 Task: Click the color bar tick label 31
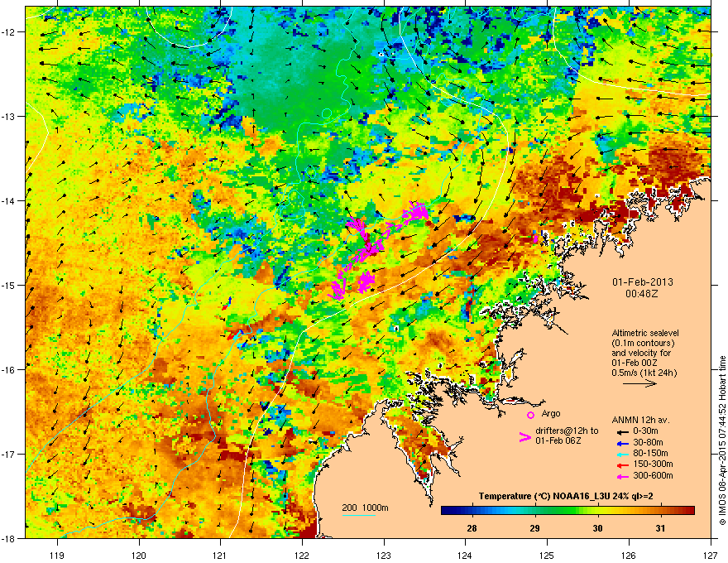660,528
